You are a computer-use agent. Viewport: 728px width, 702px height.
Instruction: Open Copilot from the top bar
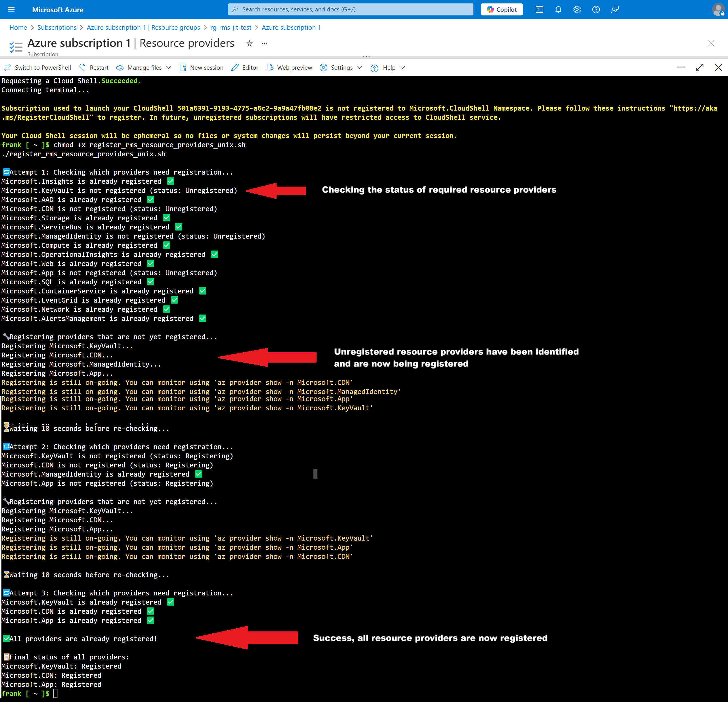point(502,10)
